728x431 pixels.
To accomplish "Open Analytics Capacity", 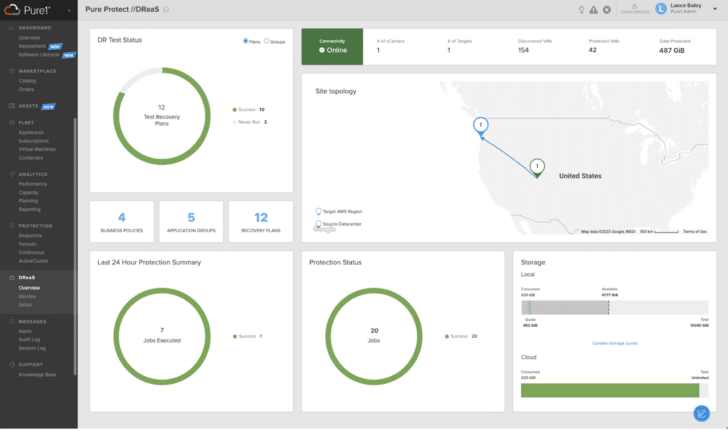I will pyautogui.click(x=28, y=192).
